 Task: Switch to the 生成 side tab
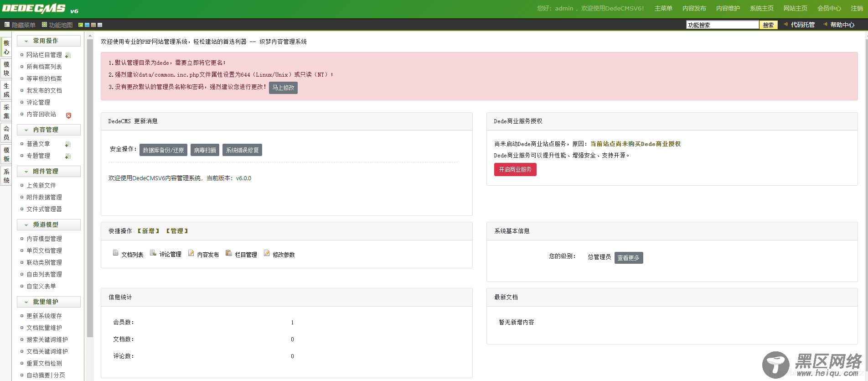click(6, 90)
